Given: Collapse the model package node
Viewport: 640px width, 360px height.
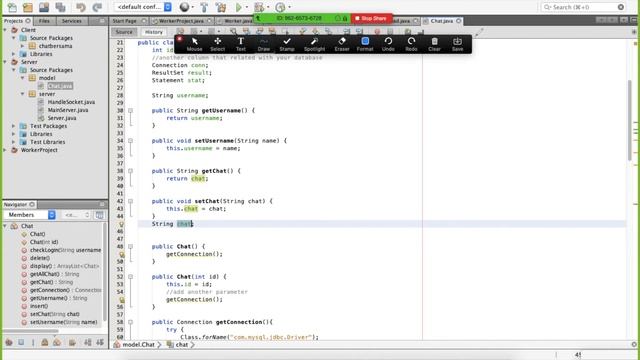Looking at the screenshot, I should coord(22,78).
